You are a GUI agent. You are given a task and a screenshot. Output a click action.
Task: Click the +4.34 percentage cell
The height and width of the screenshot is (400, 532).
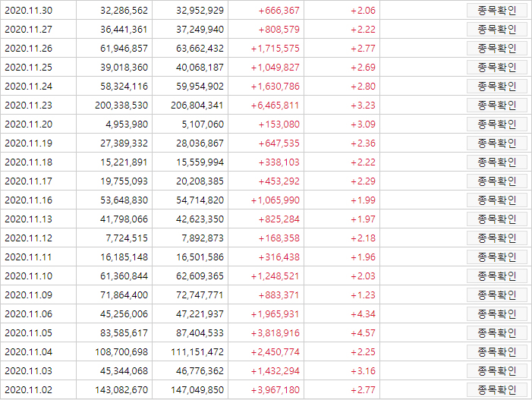[363, 314]
